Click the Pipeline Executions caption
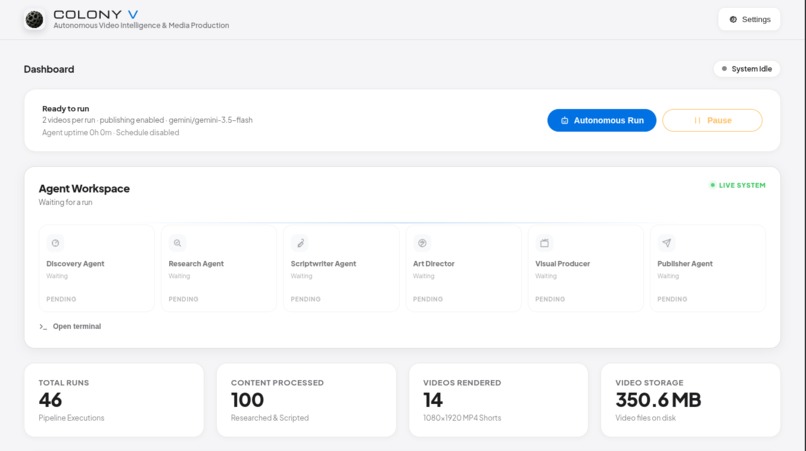806x451 pixels. [71, 418]
